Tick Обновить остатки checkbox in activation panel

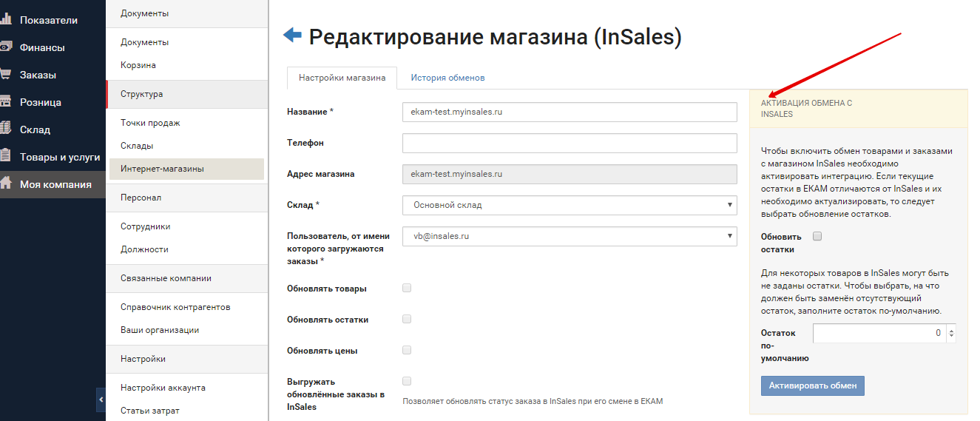click(817, 236)
